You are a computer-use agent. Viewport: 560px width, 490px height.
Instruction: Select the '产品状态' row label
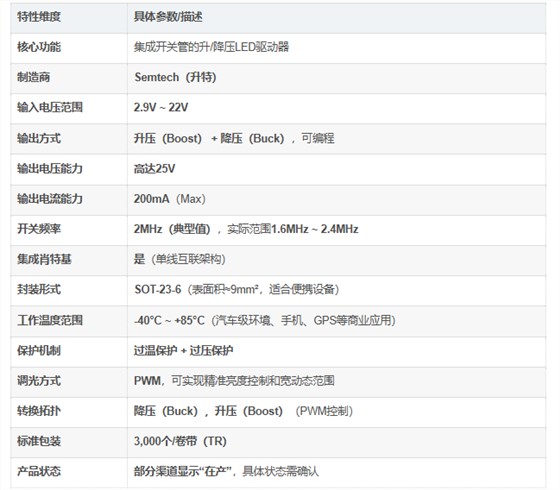tap(39, 471)
